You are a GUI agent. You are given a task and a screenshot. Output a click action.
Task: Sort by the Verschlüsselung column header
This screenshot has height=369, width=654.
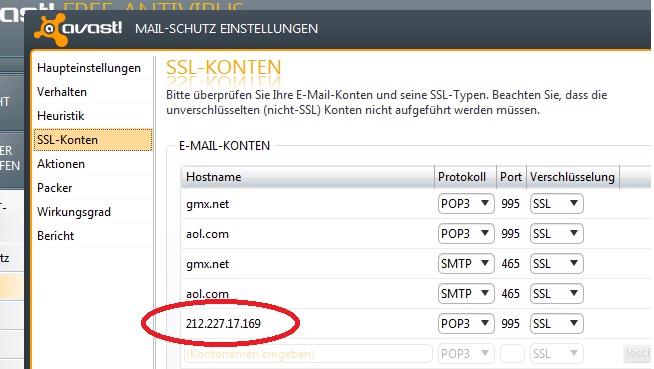573,177
